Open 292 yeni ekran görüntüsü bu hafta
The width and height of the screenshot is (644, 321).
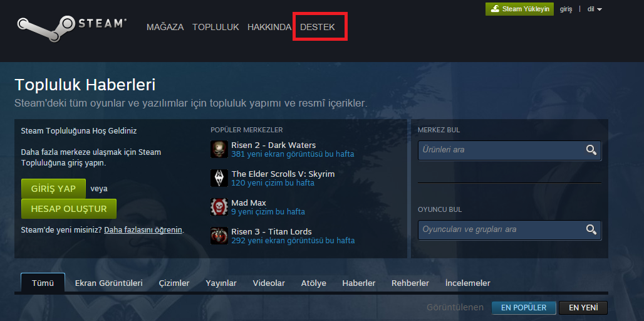pos(293,241)
